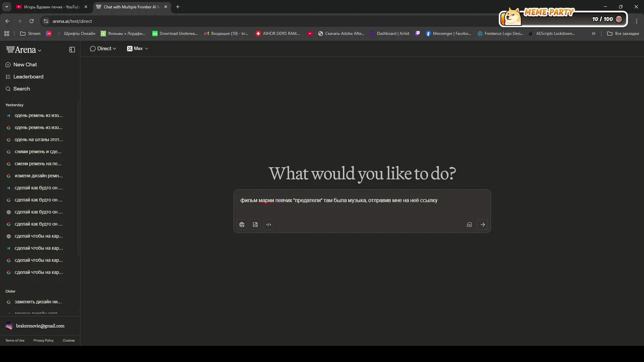Go forward in browser history
644x362 pixels.
[x=19, y=21]
